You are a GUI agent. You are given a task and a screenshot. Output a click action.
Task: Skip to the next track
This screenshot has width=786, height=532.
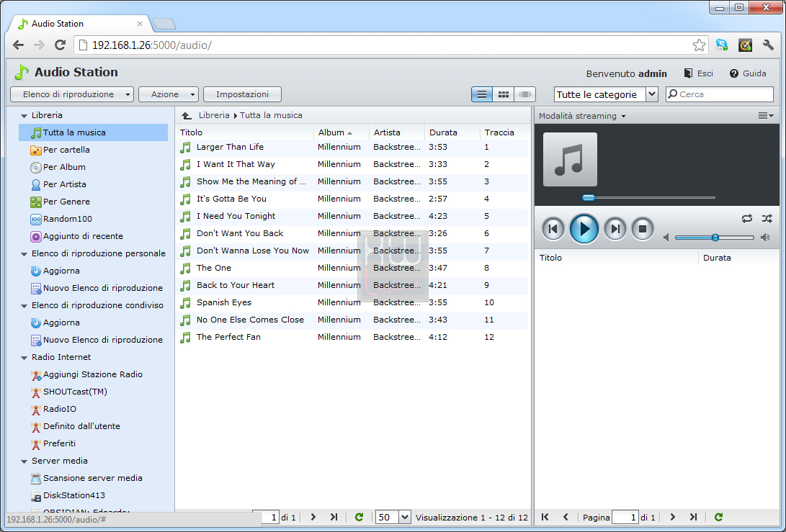(615, 229)
